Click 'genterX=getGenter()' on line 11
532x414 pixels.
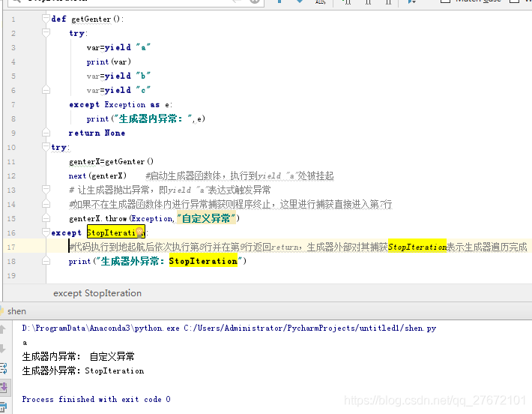[x=111, y=162]
